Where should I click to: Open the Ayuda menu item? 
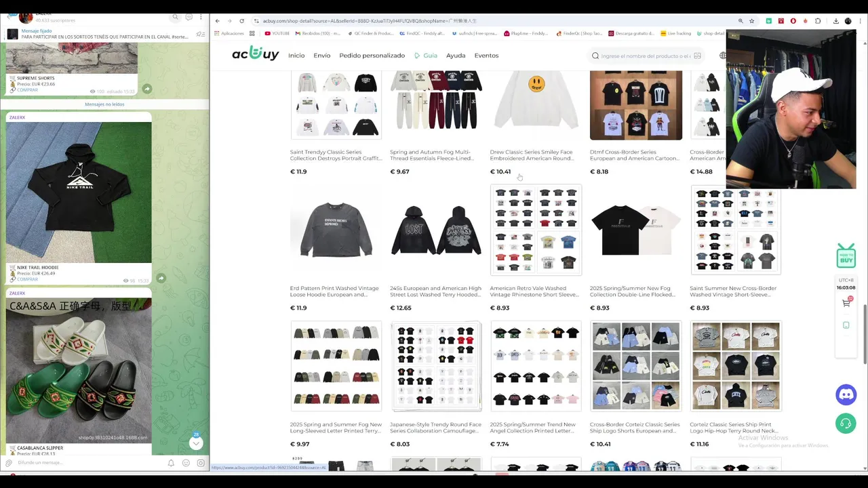tap(456, 56)
